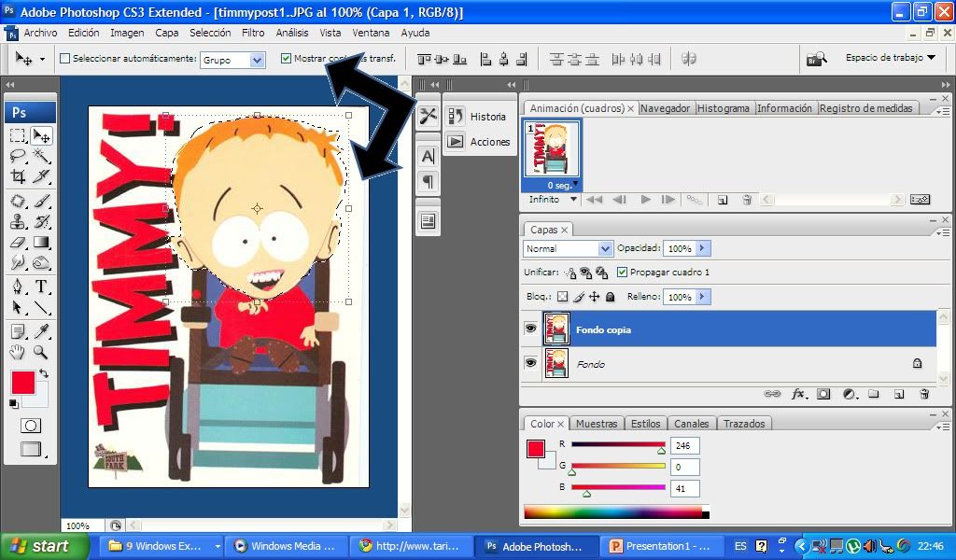
Task: Switch to the Histograma tab
Action: (724, 108)
